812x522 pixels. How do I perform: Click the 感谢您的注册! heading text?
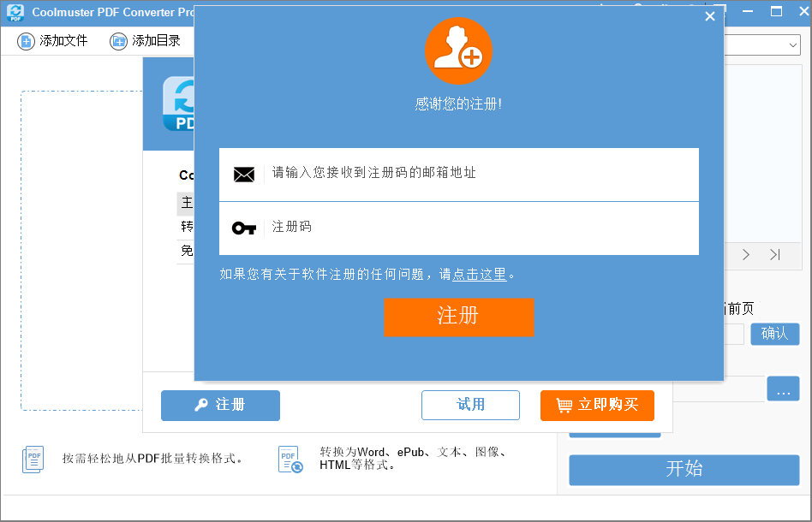click(458, 104)
